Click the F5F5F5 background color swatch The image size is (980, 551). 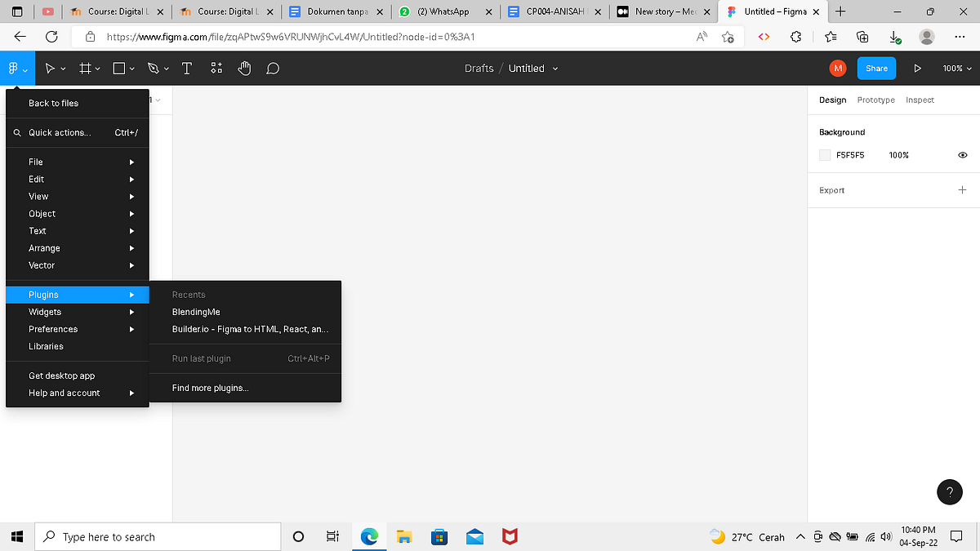coord(824,154)
